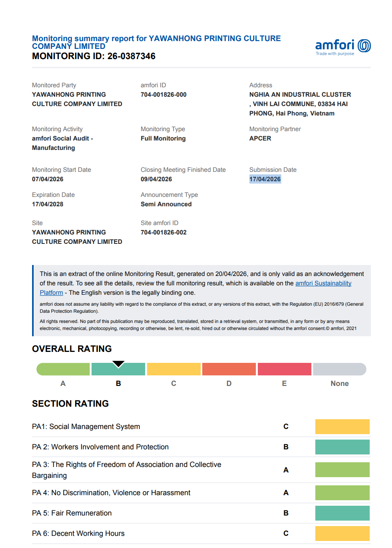Screen dimensions: 392x548
Task: Click yellow swatch for PA 6 Decent Working Hours
Action: pos(342,534)
